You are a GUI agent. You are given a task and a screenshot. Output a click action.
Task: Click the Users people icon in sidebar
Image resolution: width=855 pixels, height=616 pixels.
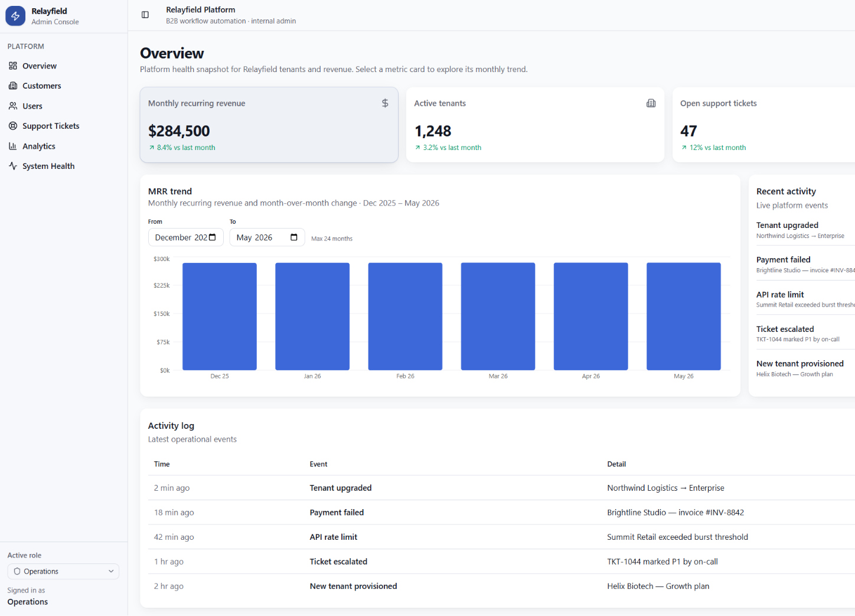click(13, 106)
